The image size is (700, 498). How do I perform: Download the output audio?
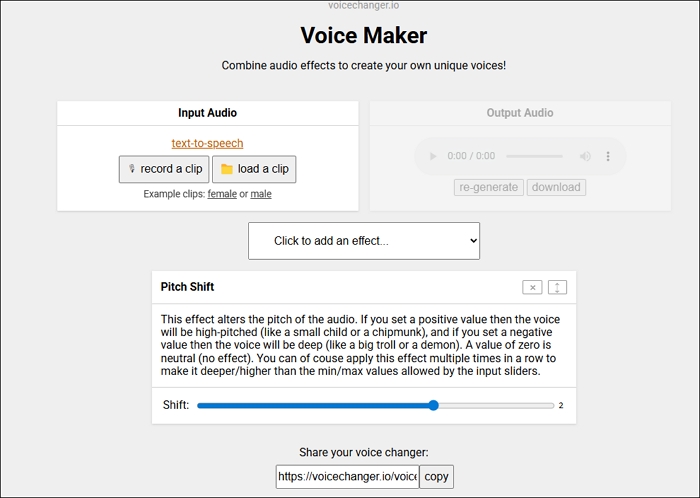click(556, 187)
